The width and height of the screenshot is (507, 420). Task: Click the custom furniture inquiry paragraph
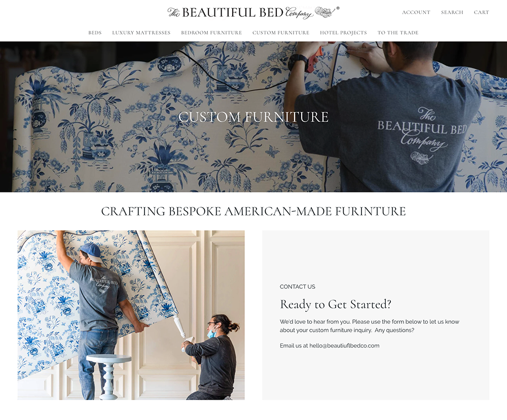click(x=369, y=326)
